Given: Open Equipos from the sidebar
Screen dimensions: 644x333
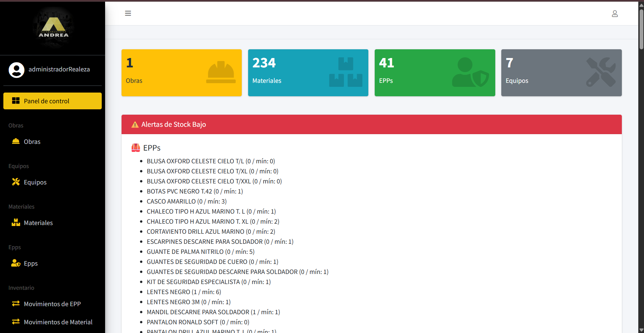Looking at the screenshot, I should (35, 182).
